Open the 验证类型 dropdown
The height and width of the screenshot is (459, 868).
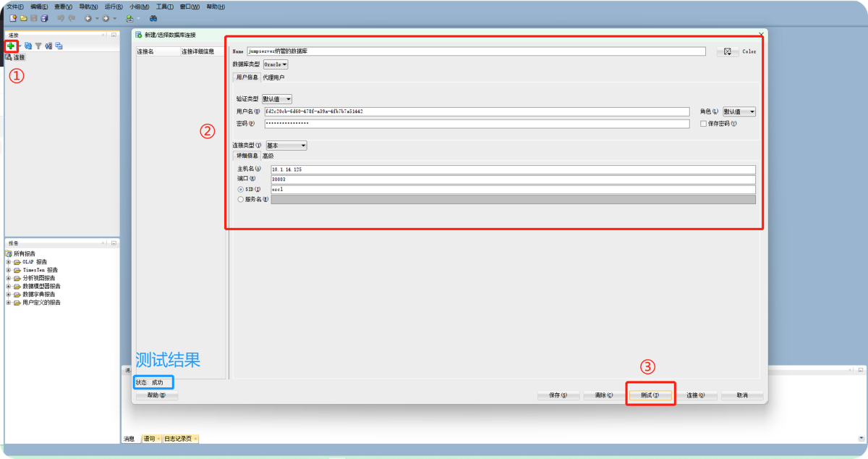click(x=277, y=99)
